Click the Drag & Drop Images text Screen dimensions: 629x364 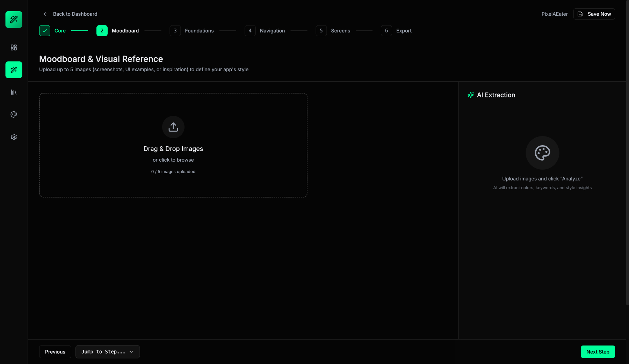(x=173, y=149)
